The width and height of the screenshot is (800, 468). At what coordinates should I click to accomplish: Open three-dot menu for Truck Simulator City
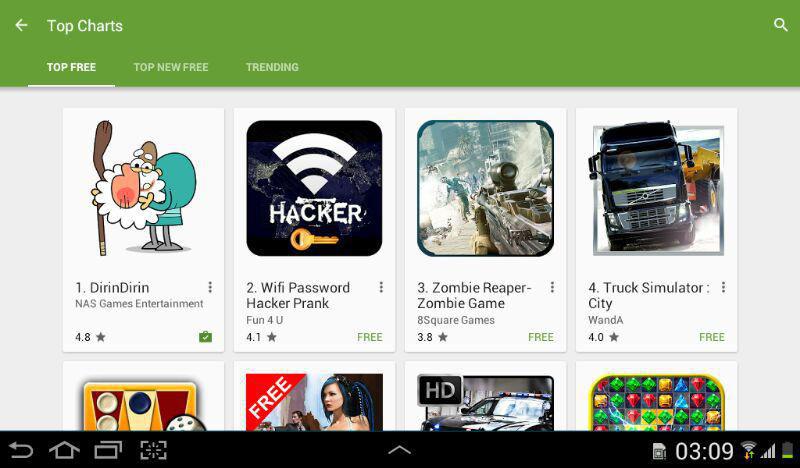[723, 287]
